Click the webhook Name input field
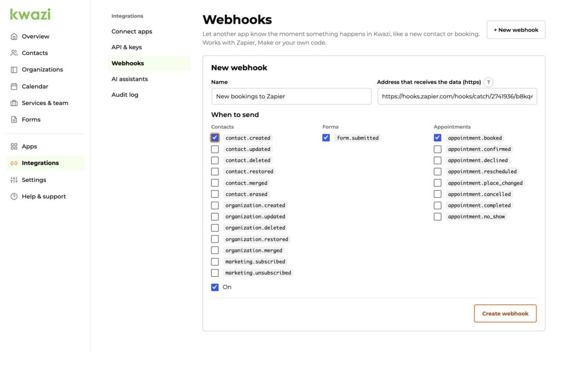The image size is (562, 392). coord(291,96)
